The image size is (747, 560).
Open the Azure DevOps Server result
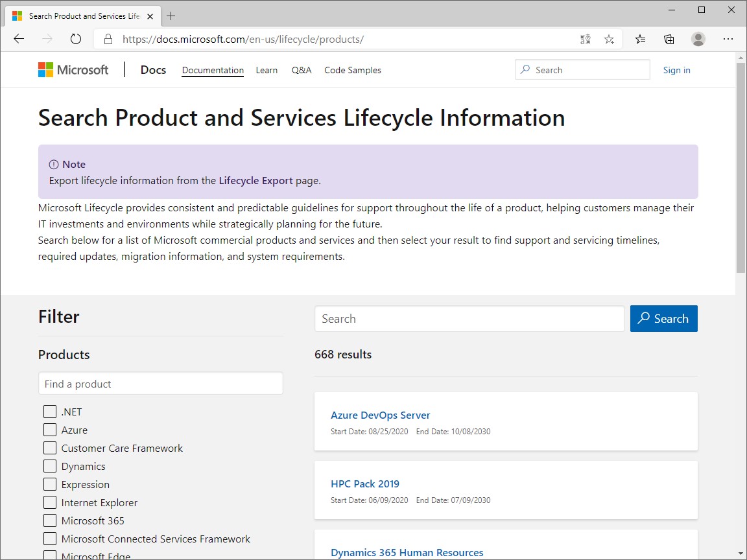tap(381, 415)
